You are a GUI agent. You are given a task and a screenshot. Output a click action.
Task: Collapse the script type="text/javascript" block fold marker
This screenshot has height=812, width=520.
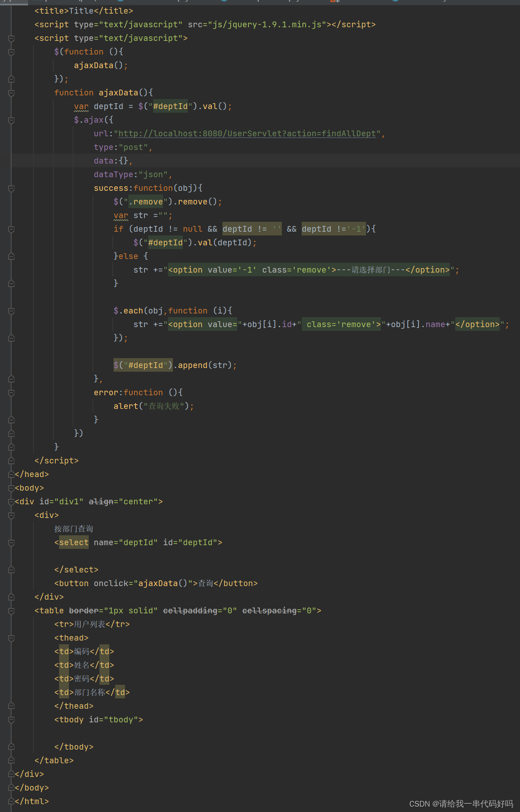point(12,38)
